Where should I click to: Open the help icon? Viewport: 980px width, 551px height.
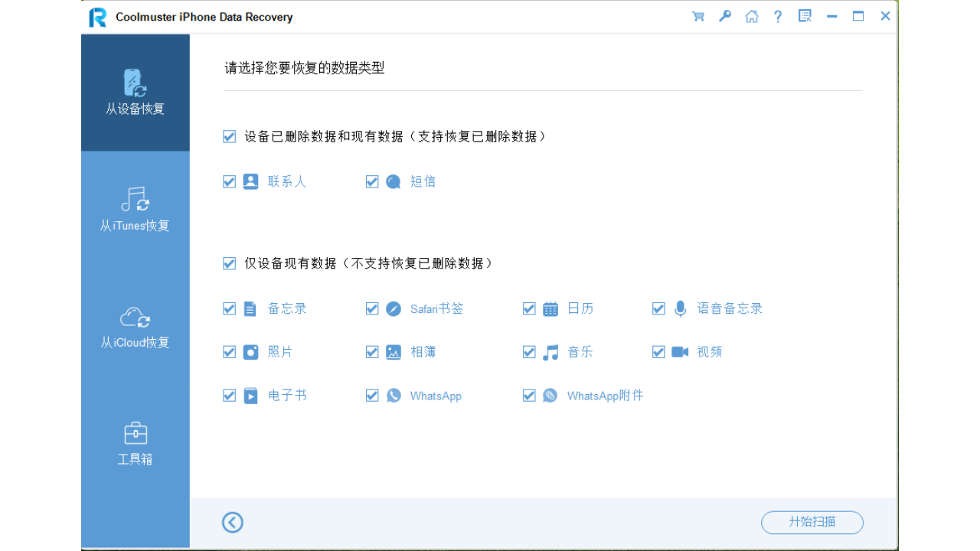click(x=778, y=15)
